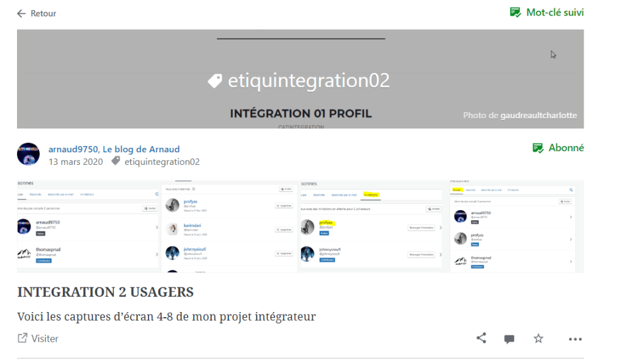This screenshot has height=363, width=644.
Task: Open comments with the speech bubble icon
Action: point(509,339)
